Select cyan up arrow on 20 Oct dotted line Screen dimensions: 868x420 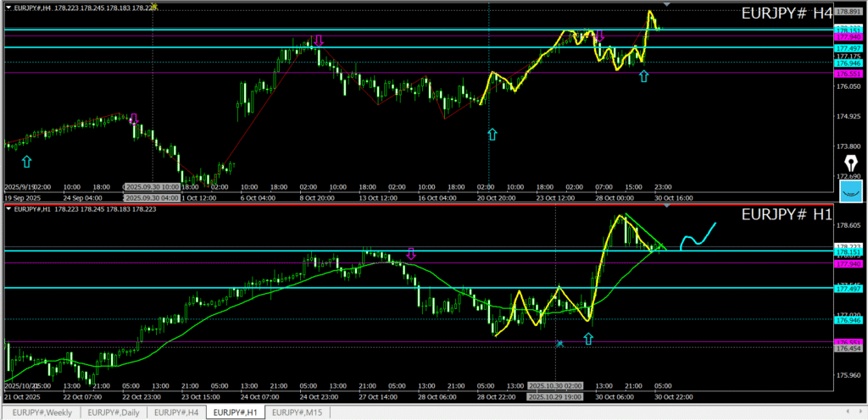(492, 134)
